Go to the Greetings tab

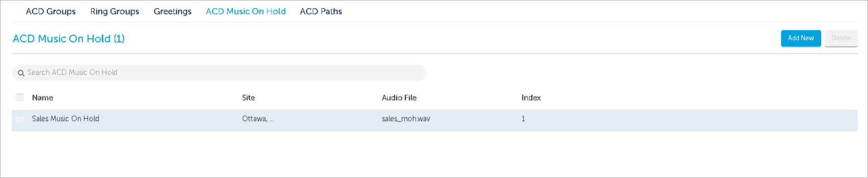pyautogui.click(x=172, y=11)
